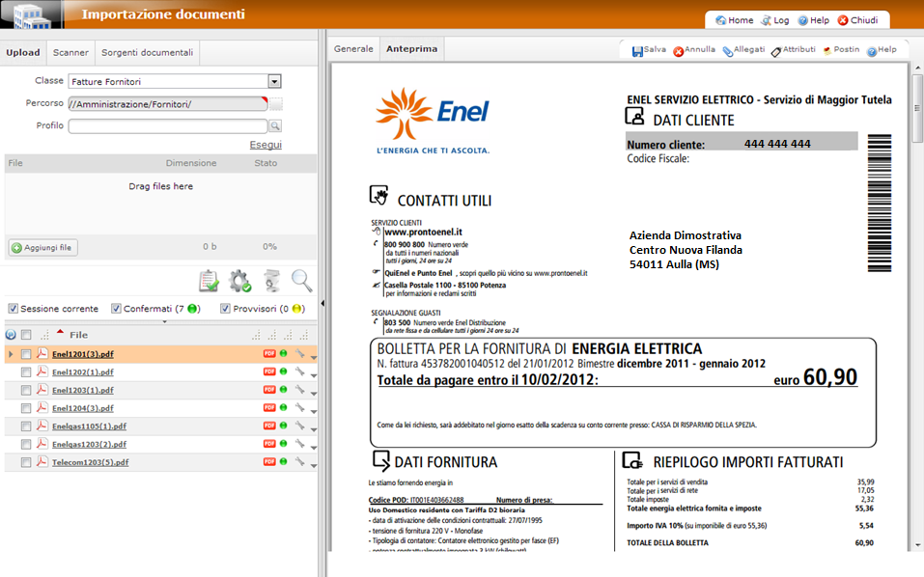Screen dimensions: 924x577
Task: Click the wrench icon for Enelgas1203(2).pdf
Action: (300, 444)
